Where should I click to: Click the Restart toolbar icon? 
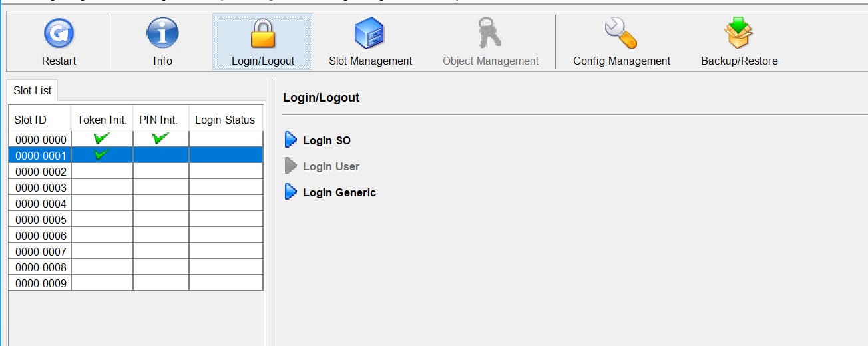pyautogui.click(x=59, y=33)
